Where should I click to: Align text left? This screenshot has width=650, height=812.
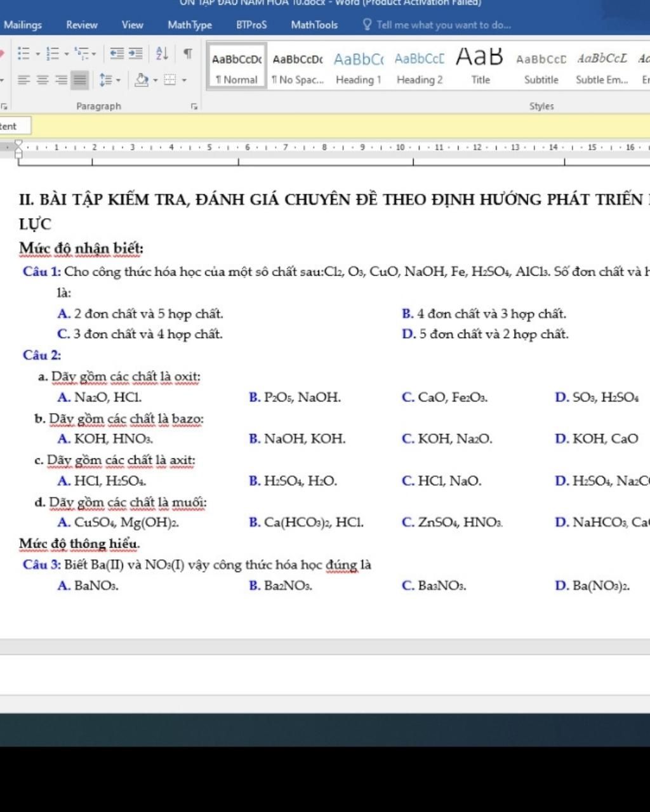pyautogui.click(x=24, y=80)
